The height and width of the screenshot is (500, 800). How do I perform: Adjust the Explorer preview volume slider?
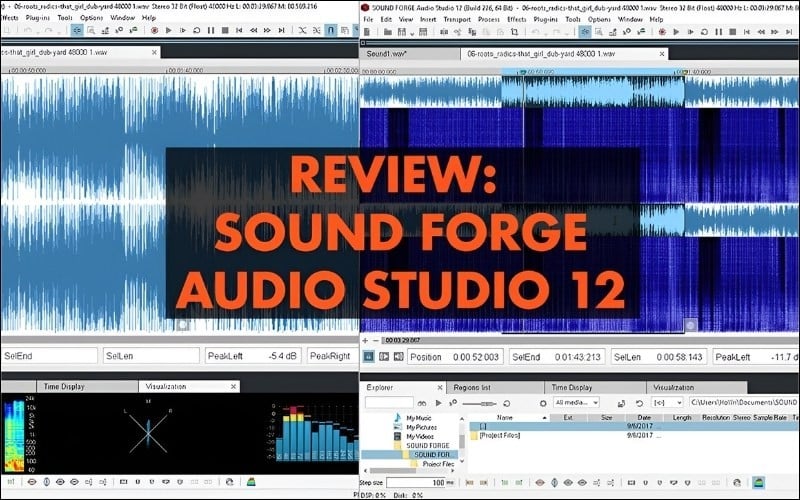[480, 404]
